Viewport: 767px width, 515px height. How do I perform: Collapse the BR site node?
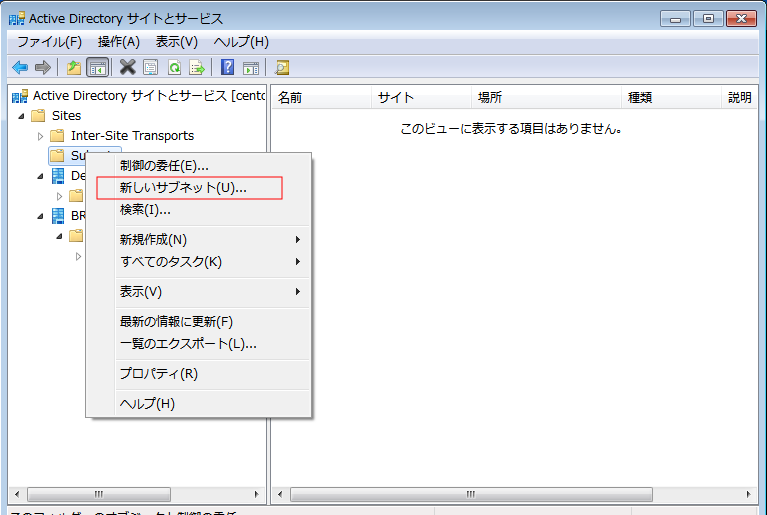pyautogui.click(x=41, y=216)
